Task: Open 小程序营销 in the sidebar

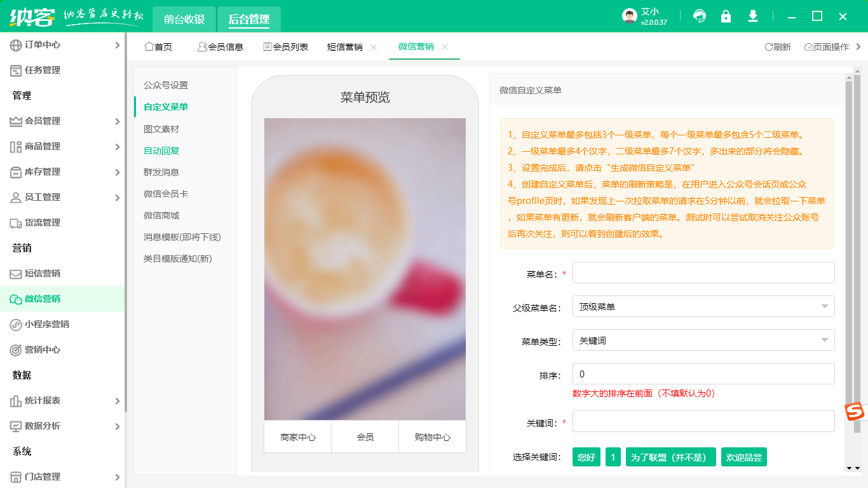Action: (x=46, y=325)
